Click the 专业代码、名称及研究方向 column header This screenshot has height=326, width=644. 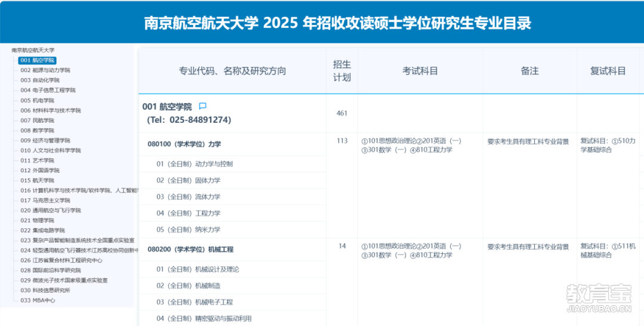point(233,71)
